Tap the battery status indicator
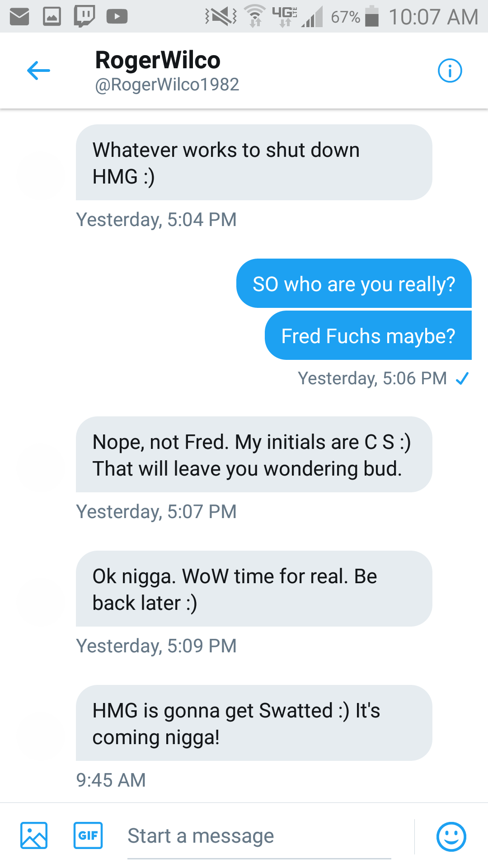Viewport: 488px width, 868px height. 372,16
